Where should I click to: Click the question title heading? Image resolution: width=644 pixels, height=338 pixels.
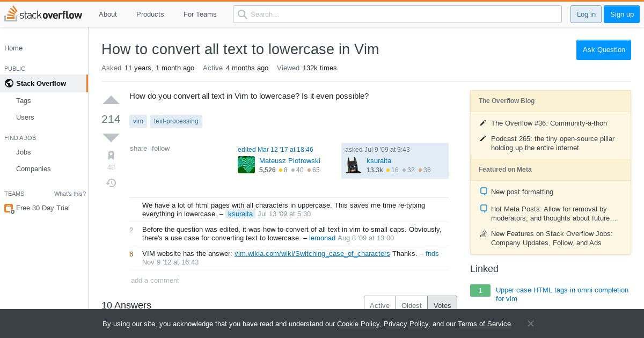tap(240, 49)
